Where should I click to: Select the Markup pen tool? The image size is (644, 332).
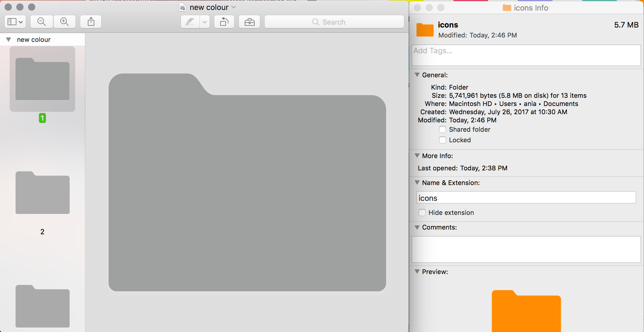point(189,22)
